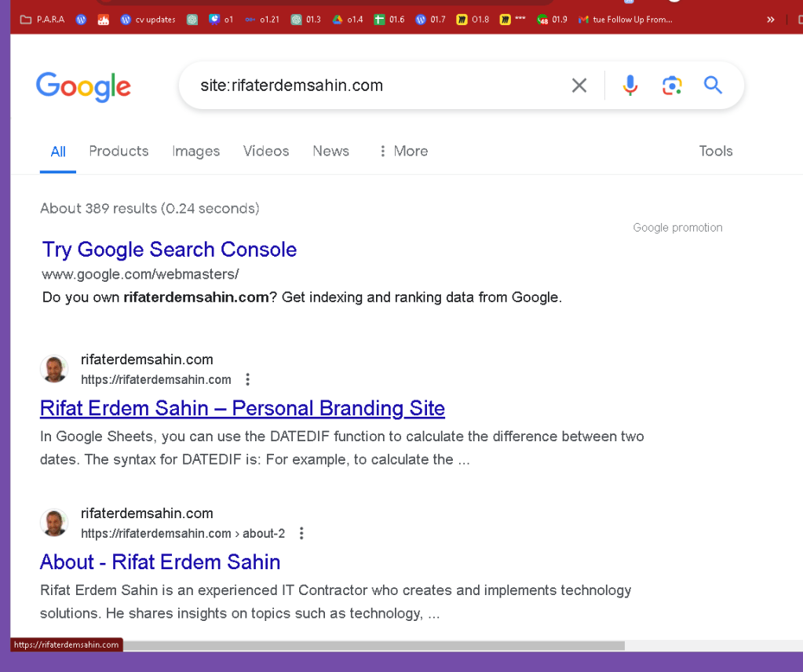This screenshot has height=672, width=803.
Task: Open the 01.9 bookmark
Action: [x=552, y=20]
